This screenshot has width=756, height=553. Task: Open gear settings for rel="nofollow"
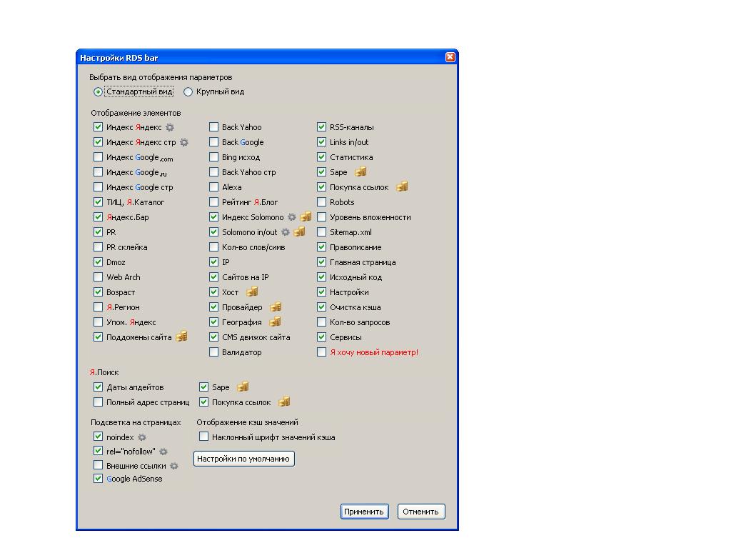(x=163, y=452)
